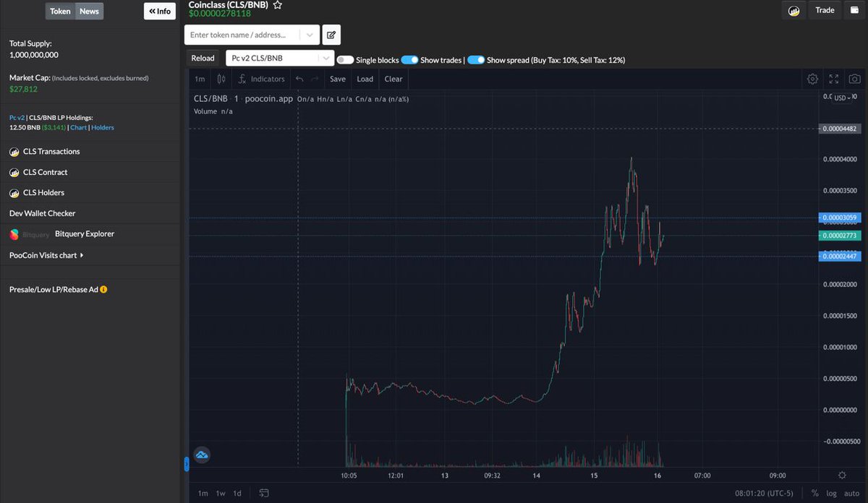Click the Reload button

pos(203,58)
